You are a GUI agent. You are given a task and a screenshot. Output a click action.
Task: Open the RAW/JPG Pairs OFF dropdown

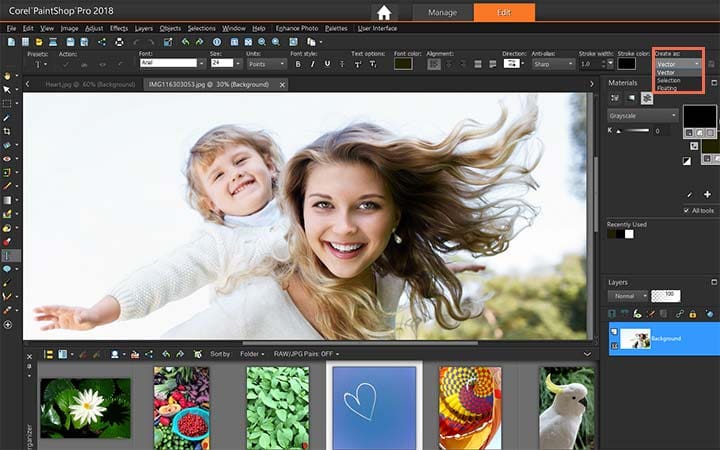pyautogui.click(x=306, y=354)
